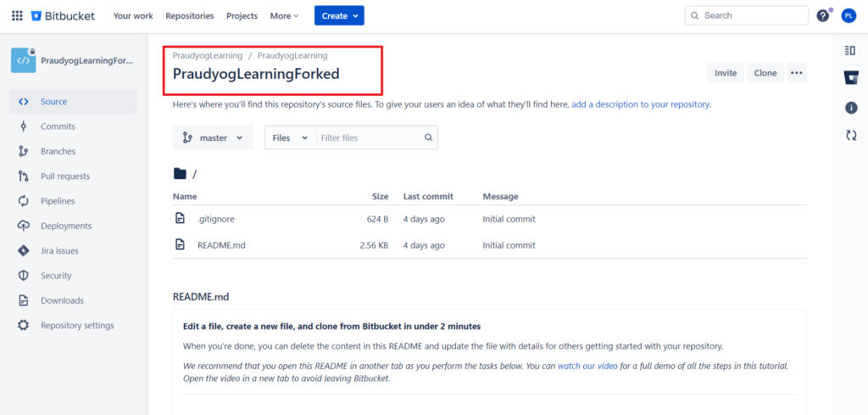The image size is (868, 415).
Task: Open the master branch selector dropdown
Action: [213, 137]
